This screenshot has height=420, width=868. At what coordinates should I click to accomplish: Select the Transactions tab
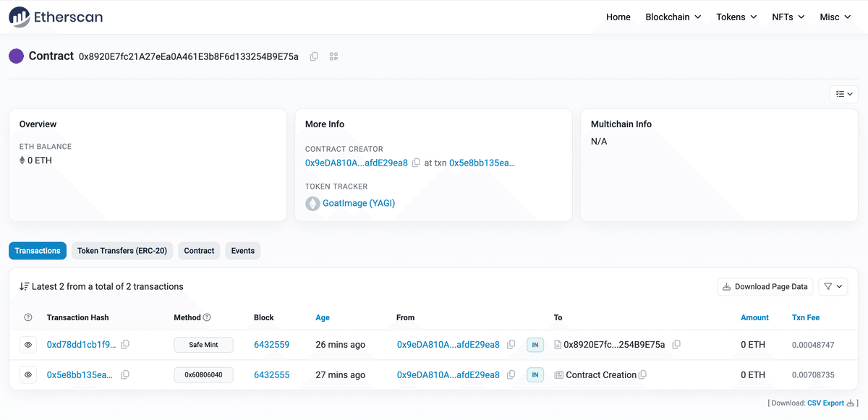(x=38, y=251)
